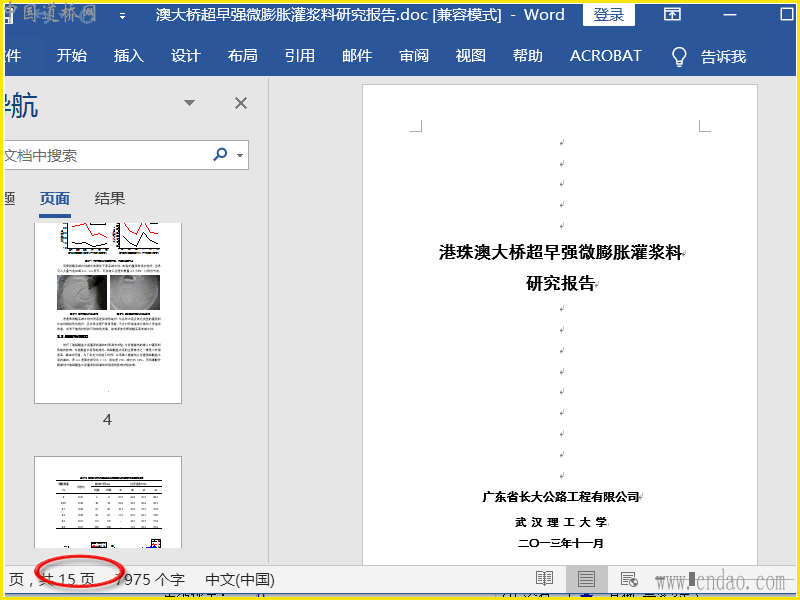
Task: Open the 开始 ribbon tab
Action: 71,56
